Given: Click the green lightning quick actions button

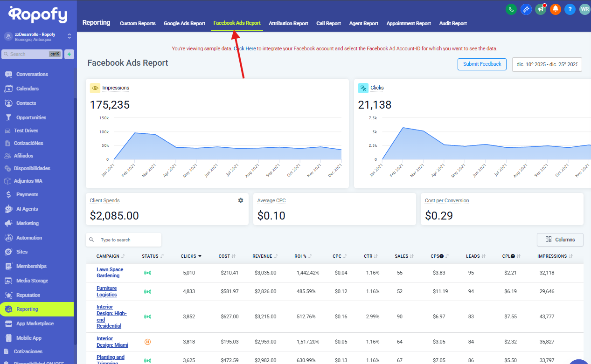Looking at the screenshot, I should 69,54.
